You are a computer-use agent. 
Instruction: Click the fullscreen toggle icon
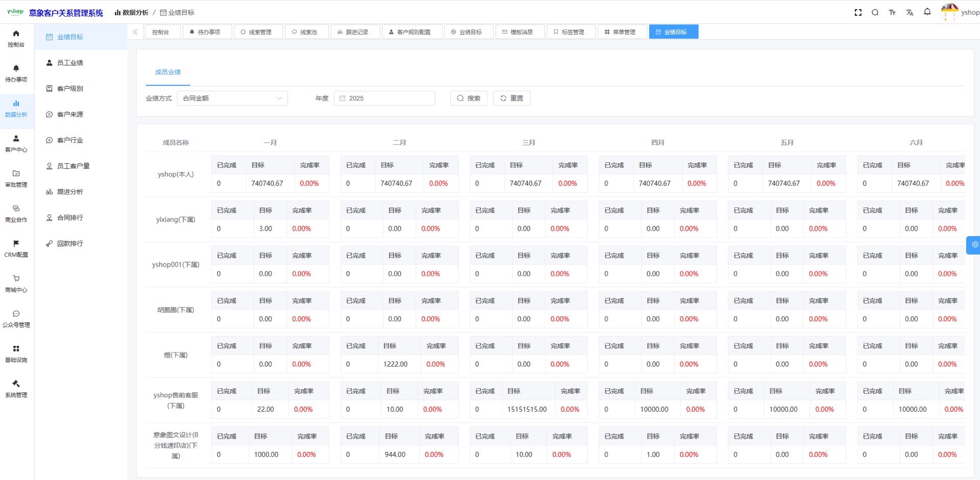(x=858, y=13)
